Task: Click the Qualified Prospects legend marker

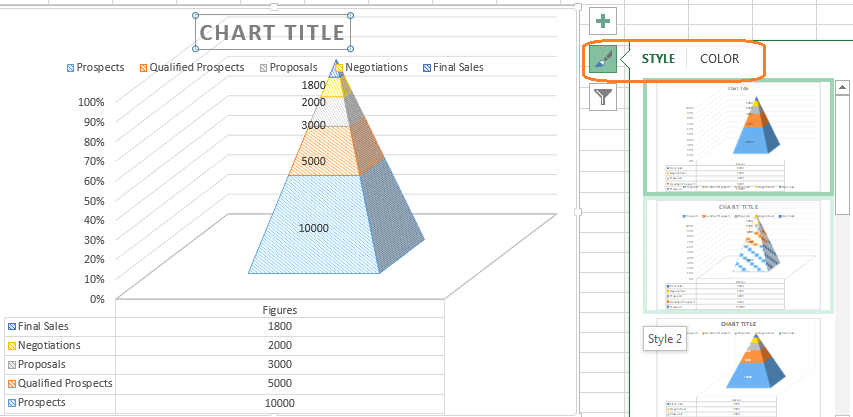Action: tap(144, 68)
